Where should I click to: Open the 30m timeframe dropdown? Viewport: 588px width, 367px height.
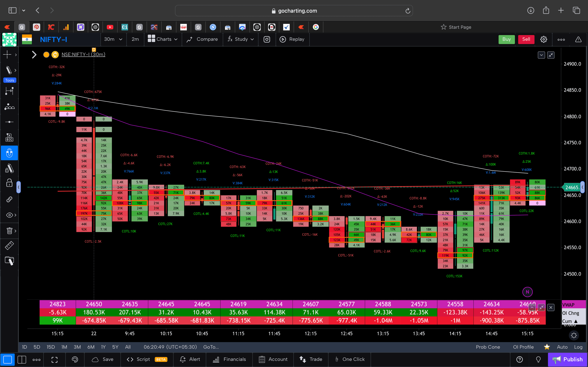(113, 39)
